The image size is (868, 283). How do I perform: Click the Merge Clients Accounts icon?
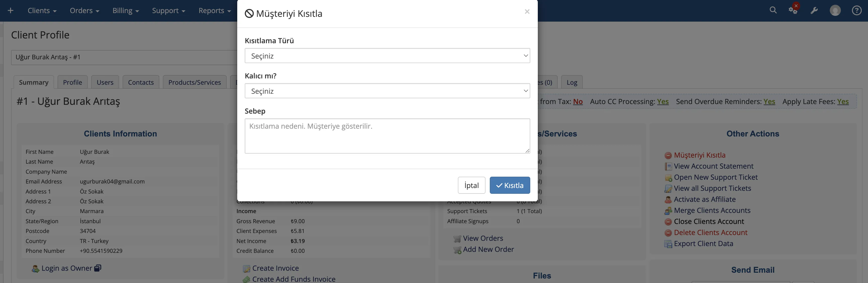[x=668, y=211]
